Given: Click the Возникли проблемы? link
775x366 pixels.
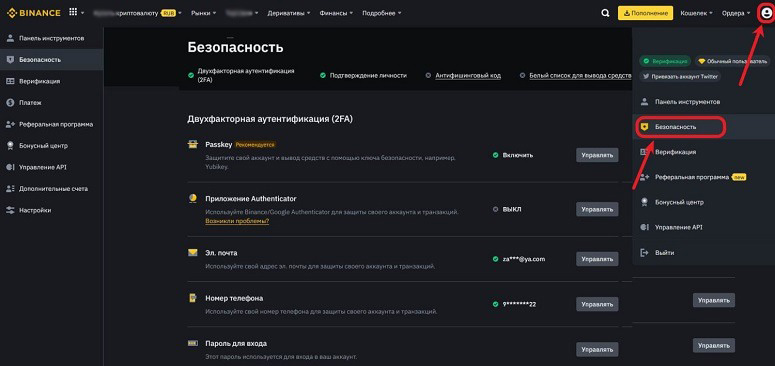Looking at the screenshot, I should click(237, 221).
